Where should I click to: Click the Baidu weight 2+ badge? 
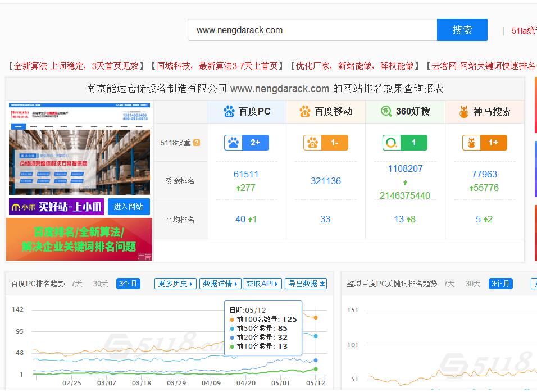point(245,143)
